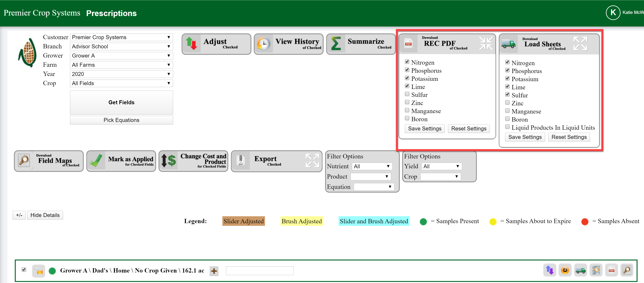644x283 pixels.
Task: Open the Grower dropdown
Action: (121, 55)
